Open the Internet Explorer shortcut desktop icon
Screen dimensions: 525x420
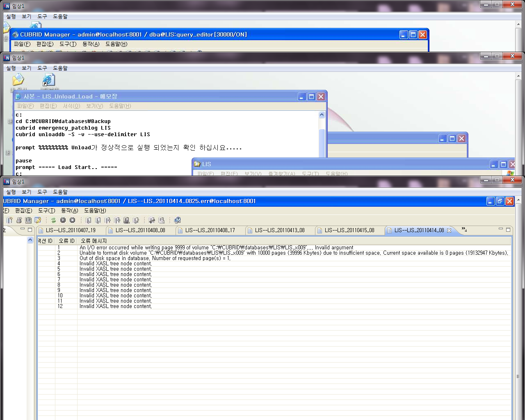(48, 80)
